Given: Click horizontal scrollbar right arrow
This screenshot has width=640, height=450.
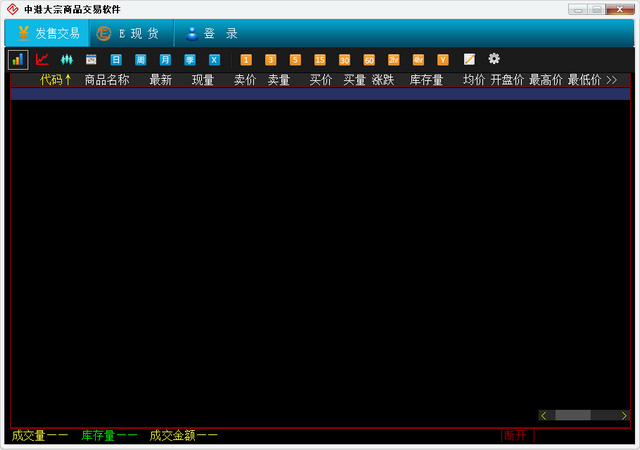Looking at the screenshot, I should click(624, 416).
